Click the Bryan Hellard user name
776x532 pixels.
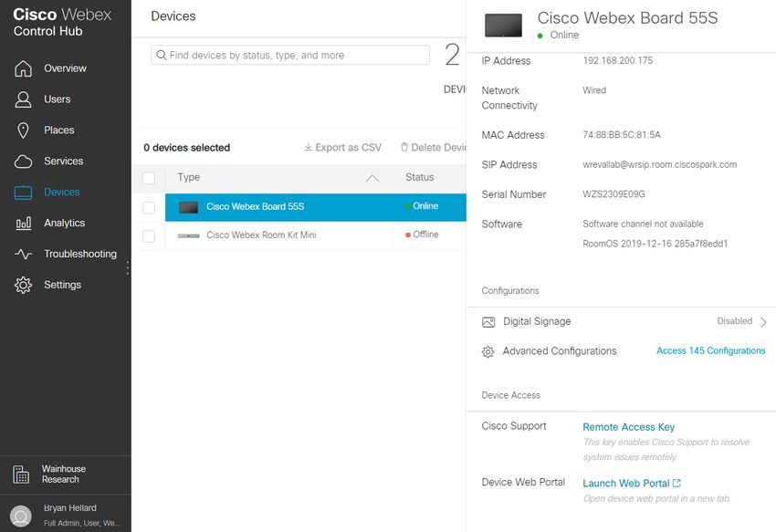[x=70, y=508]
